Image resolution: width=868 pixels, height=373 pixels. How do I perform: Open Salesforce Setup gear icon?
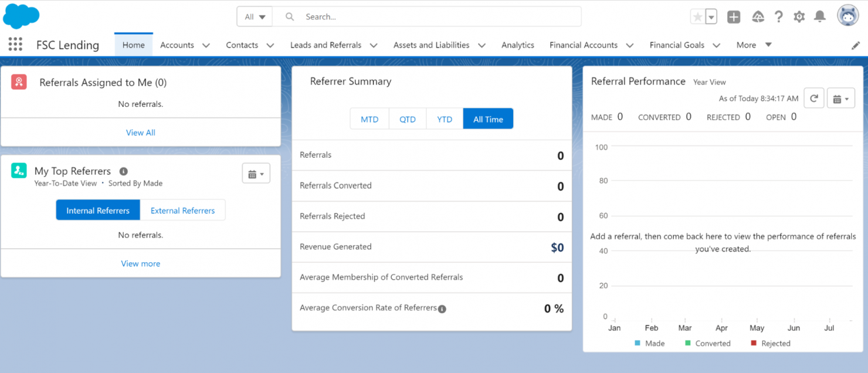tap(799, 16)
